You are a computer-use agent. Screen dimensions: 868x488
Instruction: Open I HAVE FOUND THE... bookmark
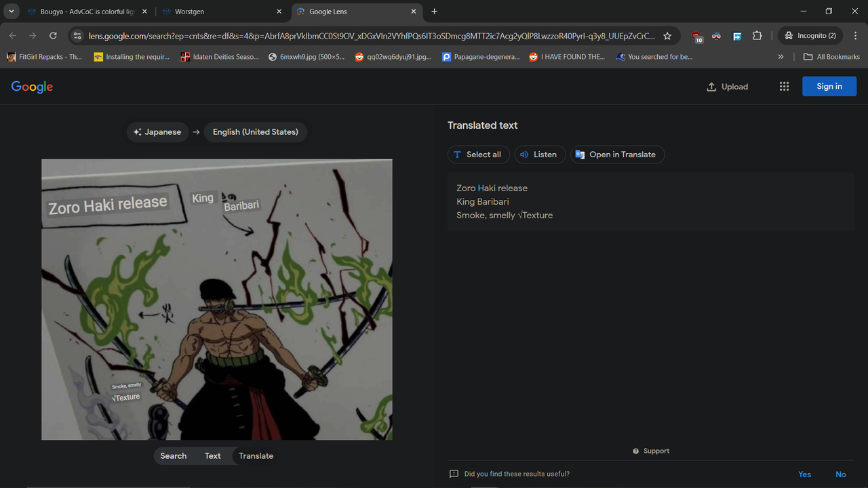click(x=567, y=57)
